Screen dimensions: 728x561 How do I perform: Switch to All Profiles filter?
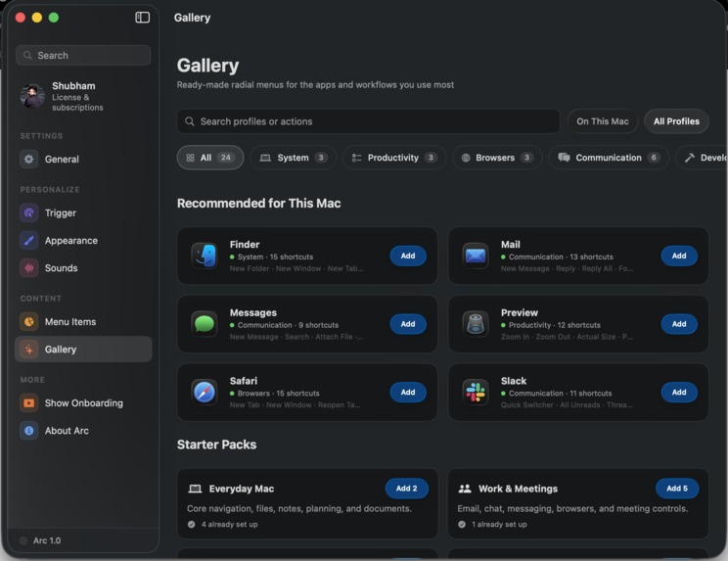pyautogui.click(x=676, y=121)
